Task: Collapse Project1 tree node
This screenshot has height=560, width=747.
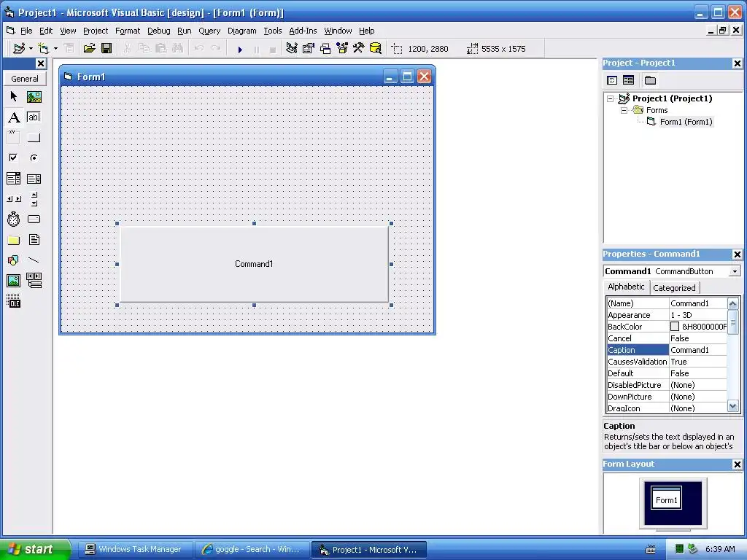Action: pos(611,98)
